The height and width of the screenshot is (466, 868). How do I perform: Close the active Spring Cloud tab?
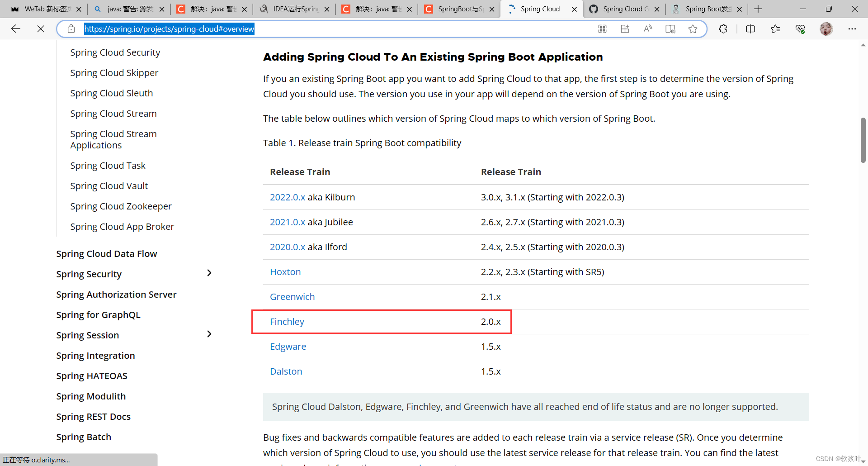coord(575,9)
